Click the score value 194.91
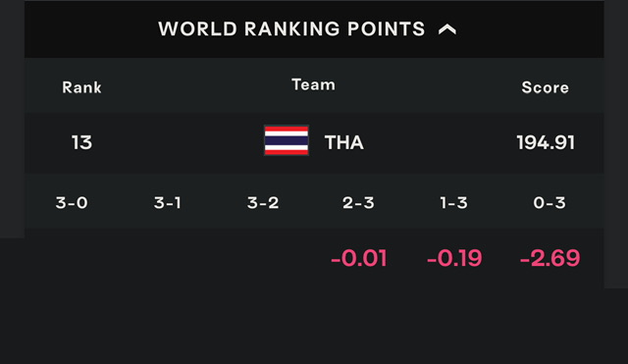This screenshot has width=628, height=364. 546,142
